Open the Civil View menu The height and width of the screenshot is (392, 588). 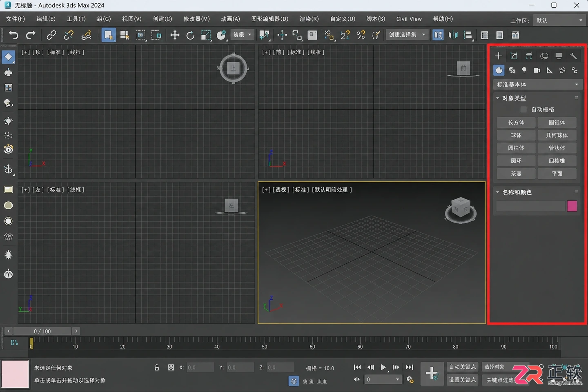(409, 19)
